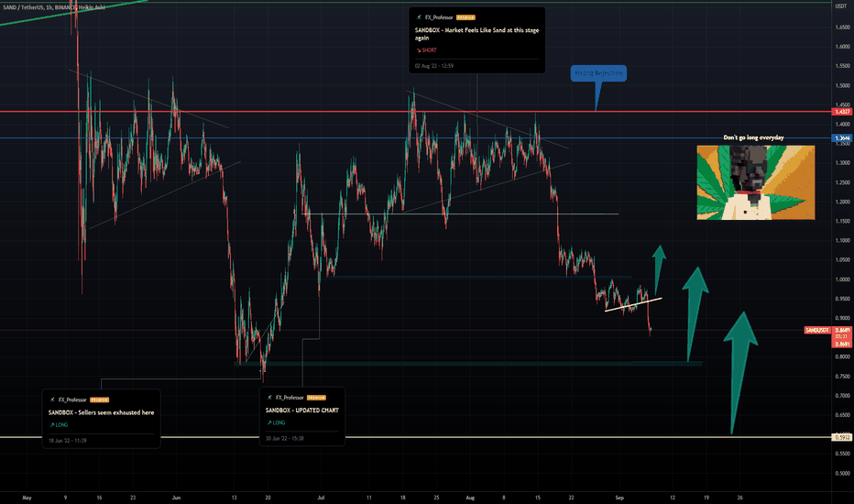Click 'Jun' on the date axis

click(176, 498)
